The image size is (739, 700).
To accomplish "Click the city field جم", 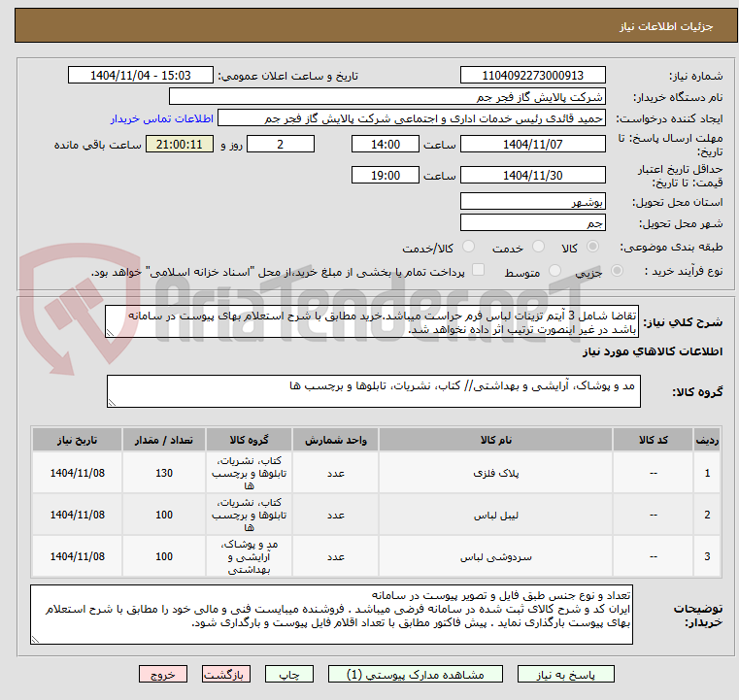I will click(532, 222).
